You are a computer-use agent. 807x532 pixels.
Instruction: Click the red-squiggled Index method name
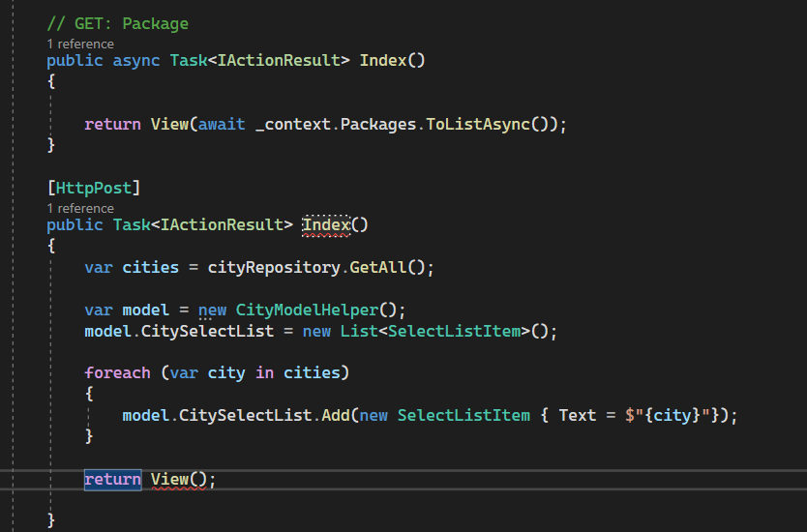click(x=326, y=224)
